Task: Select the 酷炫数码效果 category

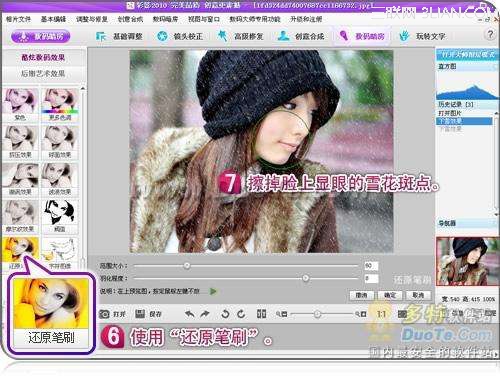Action: [x=43, y=58]
